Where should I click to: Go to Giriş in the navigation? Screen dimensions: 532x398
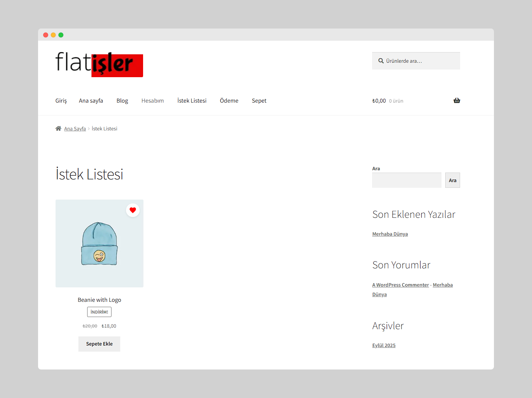coord(61,100)
